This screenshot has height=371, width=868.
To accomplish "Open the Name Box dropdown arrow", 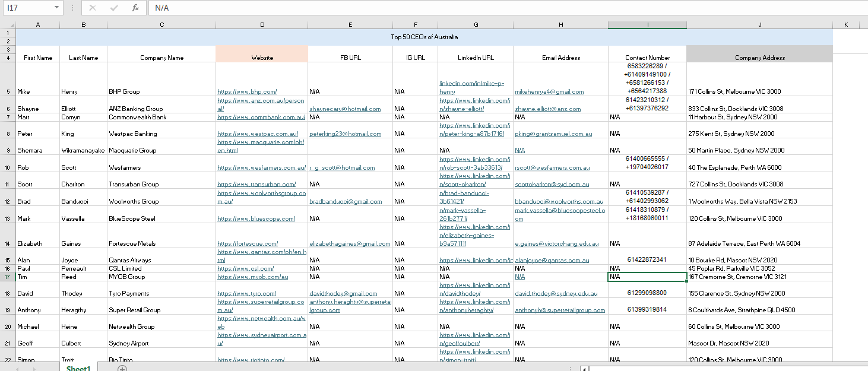I will [x=57, y=8].
